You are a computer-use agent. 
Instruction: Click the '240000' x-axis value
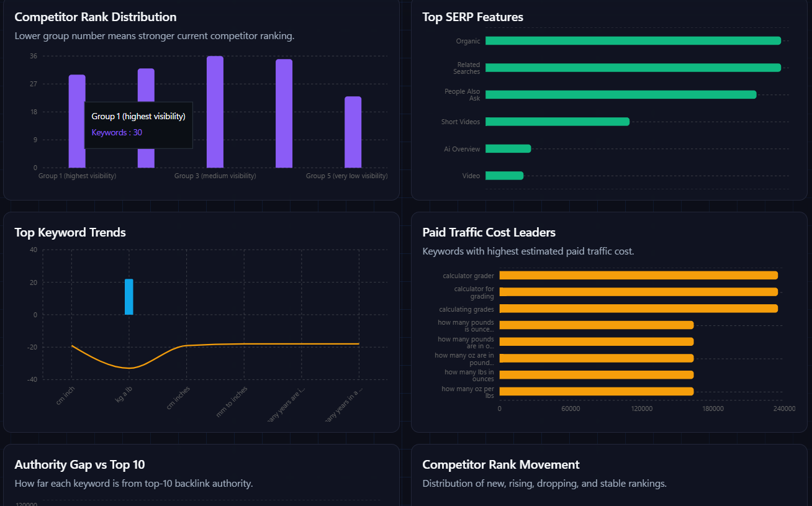click(x=785, y=409)
